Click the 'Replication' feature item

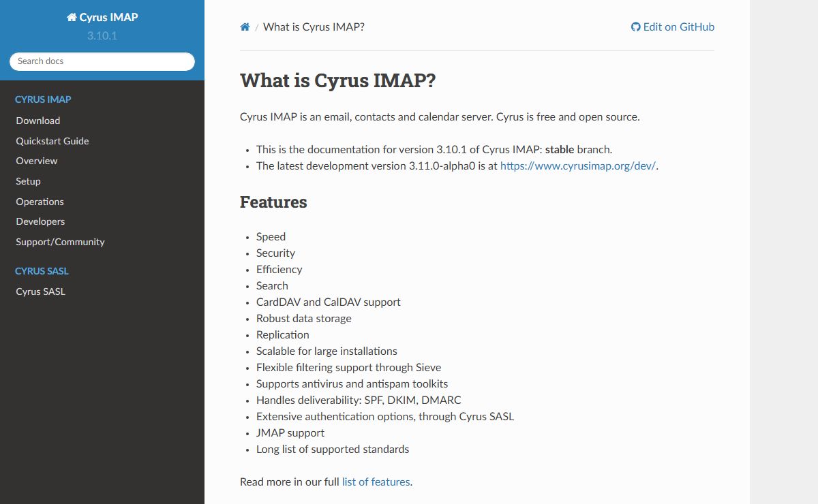tap(283, 334)
